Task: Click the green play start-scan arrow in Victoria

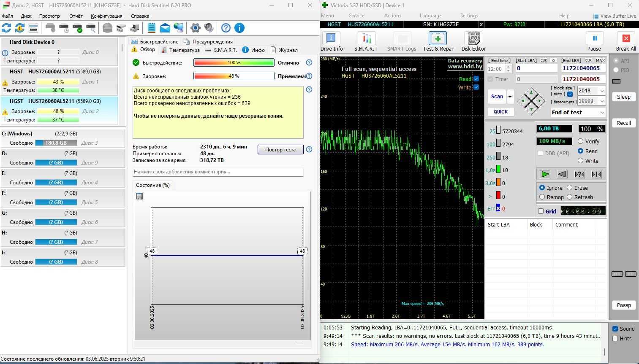Action: pyautogui.click(x=545, y=174)
